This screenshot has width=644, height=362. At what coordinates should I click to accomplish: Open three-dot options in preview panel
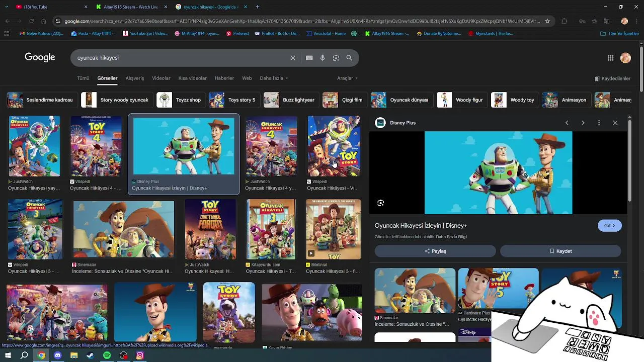pyautogui.click(x=599, y=123)
